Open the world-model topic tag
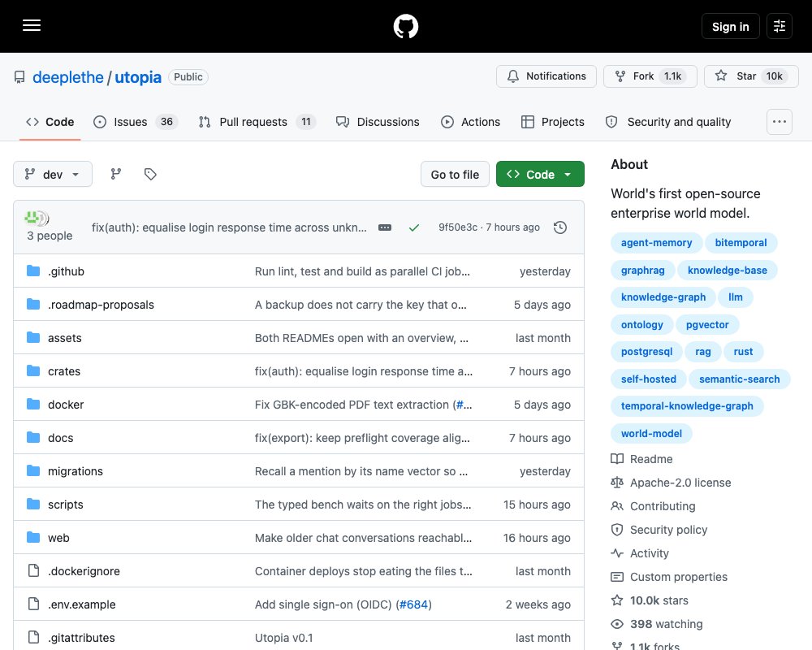The width and height of the screenshot is (812, 650). click(651, 433)
